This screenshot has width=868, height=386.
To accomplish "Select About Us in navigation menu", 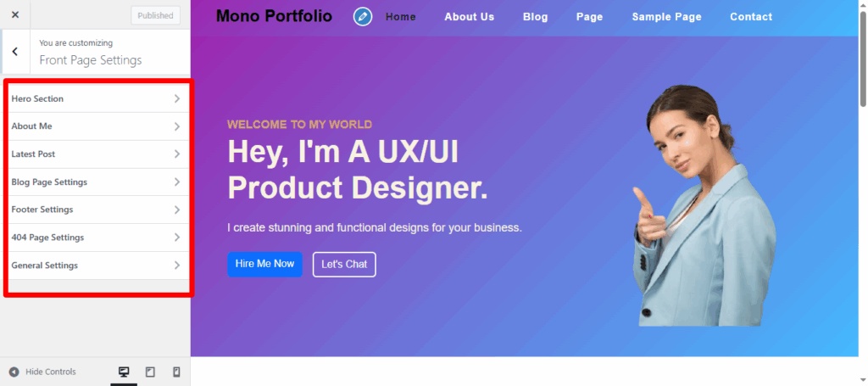I will coord(470,17).
